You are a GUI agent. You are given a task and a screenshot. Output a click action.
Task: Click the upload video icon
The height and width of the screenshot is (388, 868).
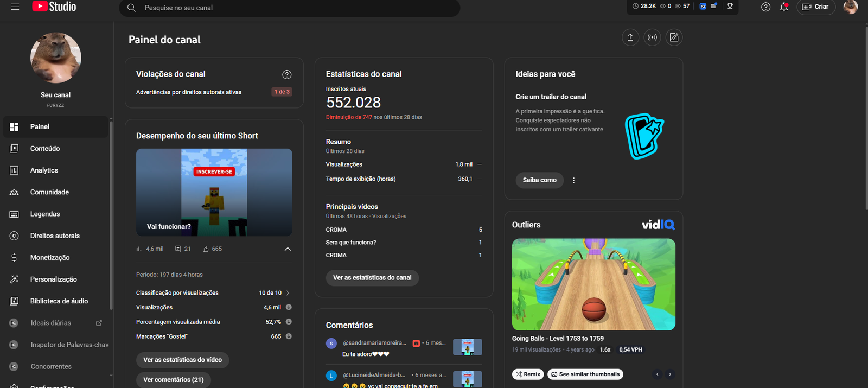(630, 37)
